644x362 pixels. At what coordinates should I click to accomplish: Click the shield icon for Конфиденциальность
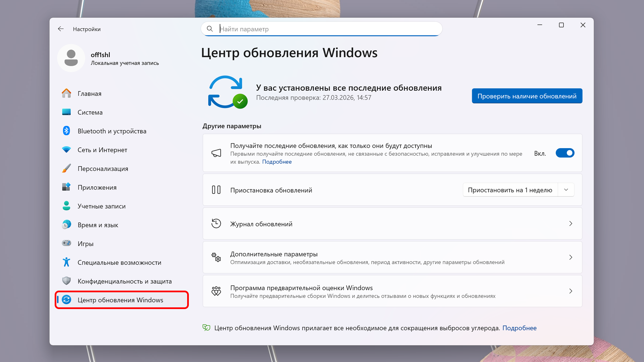(66, 281)
